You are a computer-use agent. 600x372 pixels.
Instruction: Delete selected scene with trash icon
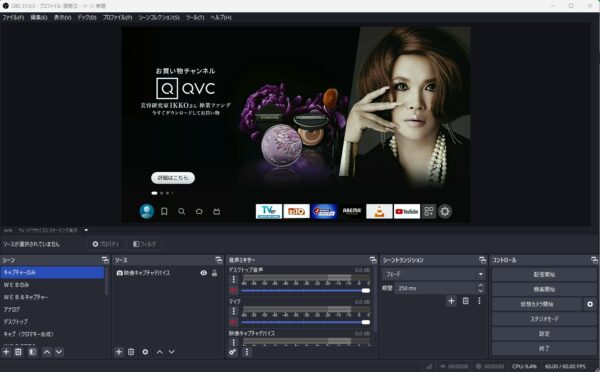pos(18,352)
